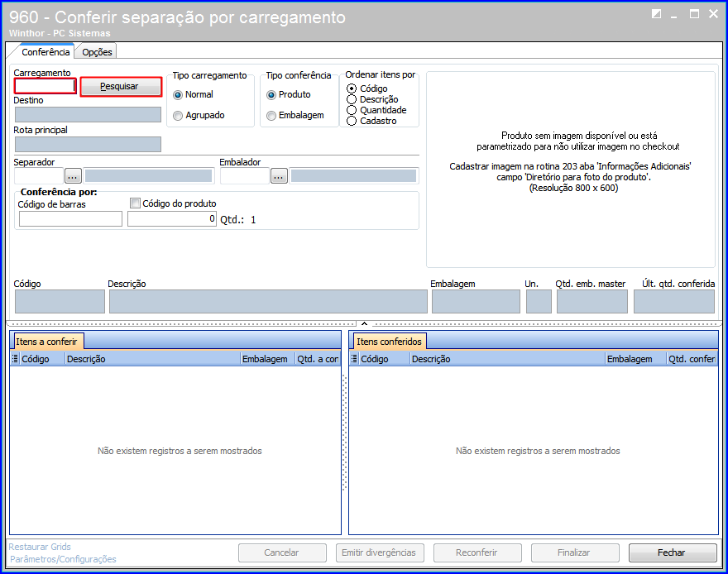Click the Cancelar button
The width and height of the screenshot is (728, 574).
pyautogui.click(x=282, y=552)
